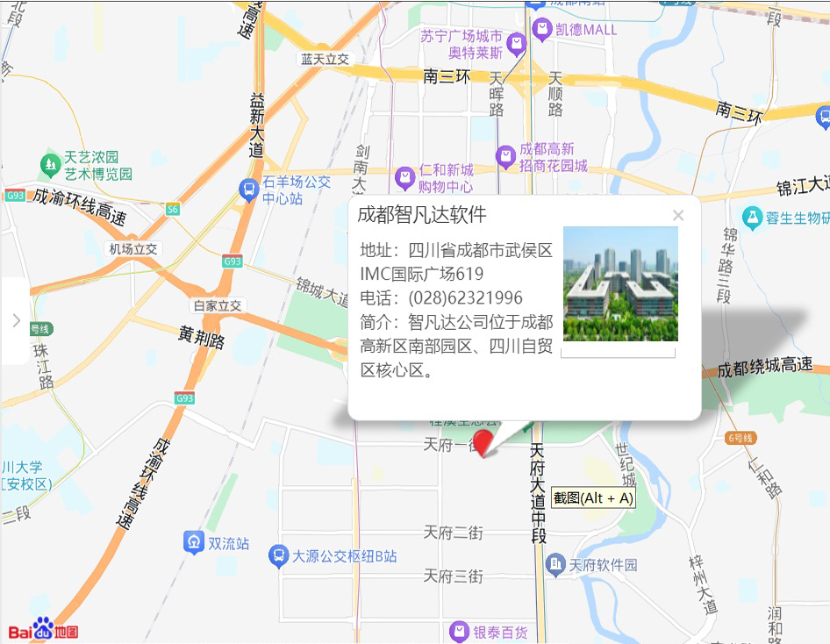Select the 蓉生生物研 lab flask icon
This screenshot has width=830, height=644.
(751, 217)
